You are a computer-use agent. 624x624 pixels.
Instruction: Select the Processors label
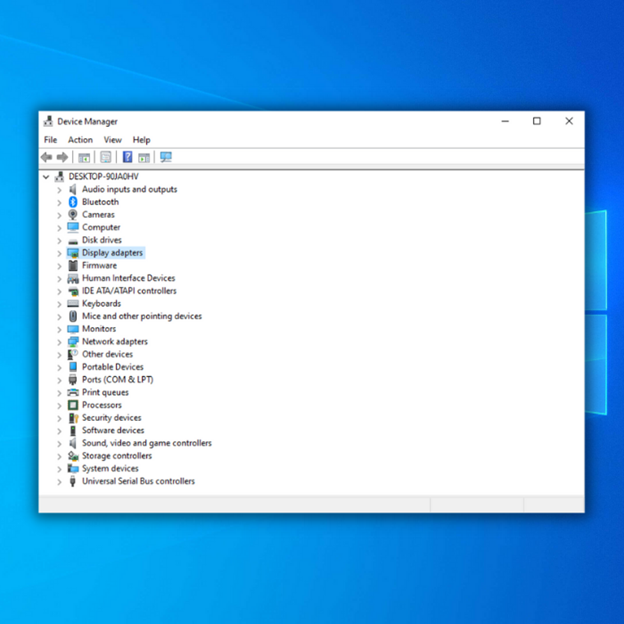[102, 405]
